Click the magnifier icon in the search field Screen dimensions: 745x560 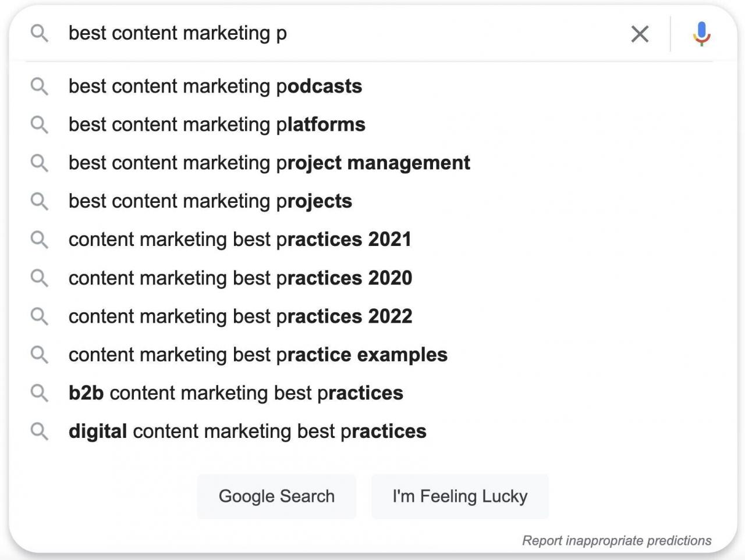[39, 34]
